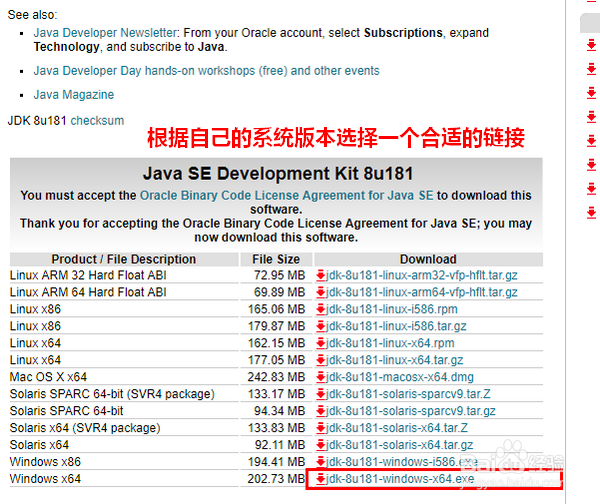Click download icon beside linux-x64.tar.gz
Screen dimensions: 600x504
click(x=320, y=360)
